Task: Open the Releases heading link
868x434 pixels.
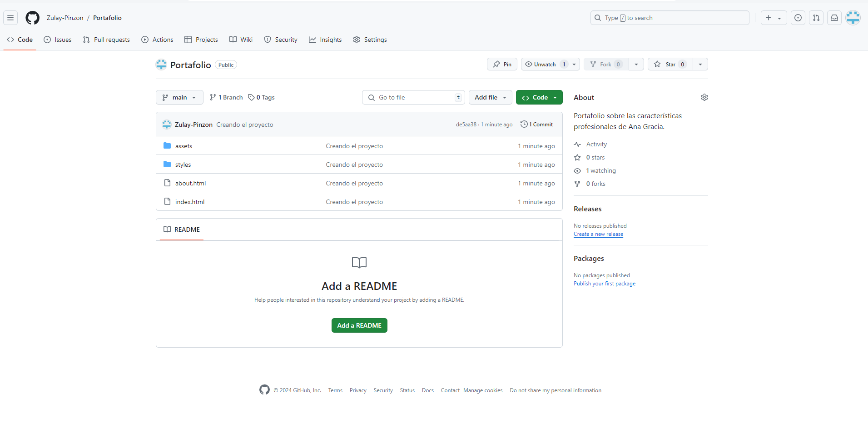Action: click(588, 209)
